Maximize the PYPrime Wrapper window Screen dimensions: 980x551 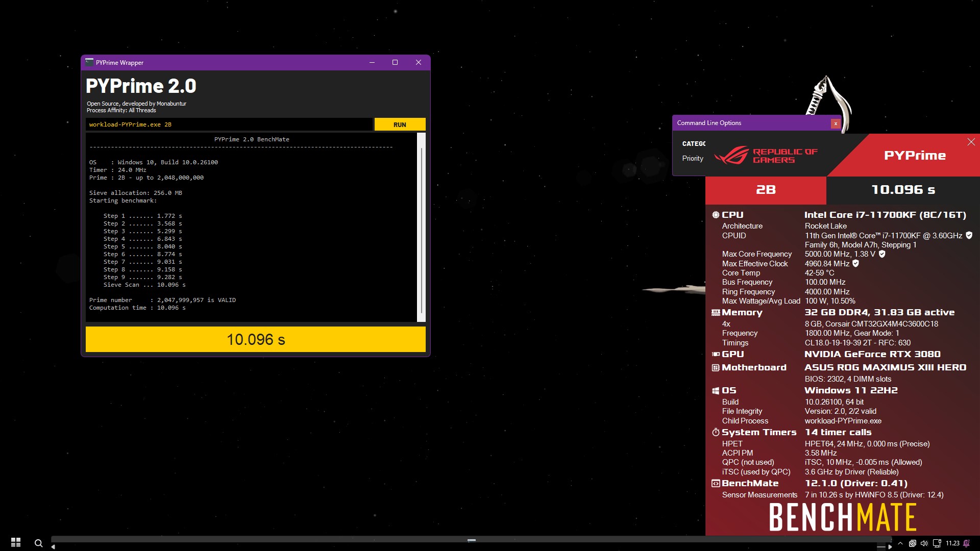pos(395,62)
